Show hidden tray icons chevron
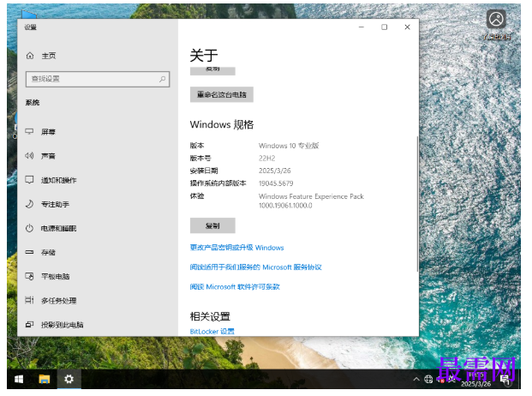 416,380
